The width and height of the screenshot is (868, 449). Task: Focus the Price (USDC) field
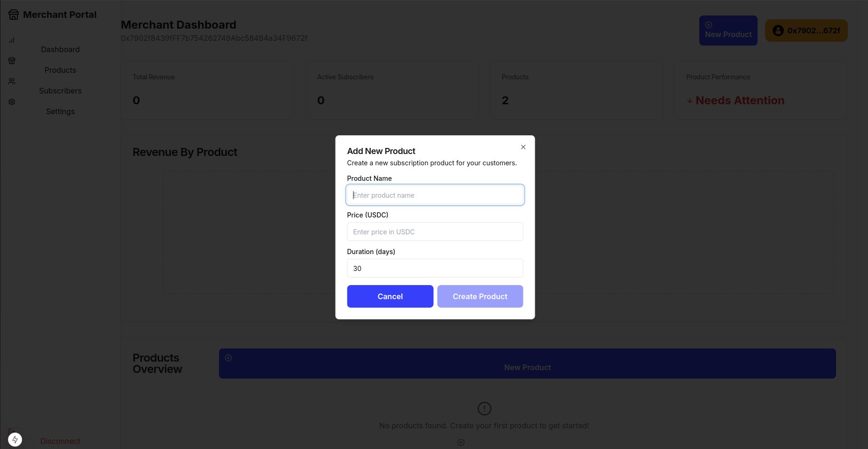click(435, 232)
